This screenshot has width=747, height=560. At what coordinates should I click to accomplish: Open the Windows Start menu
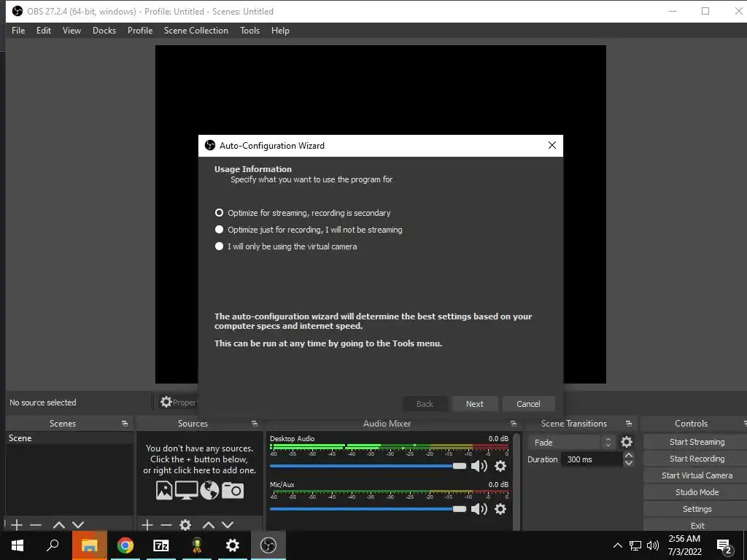pyautogui.click(x=18, y=545)
